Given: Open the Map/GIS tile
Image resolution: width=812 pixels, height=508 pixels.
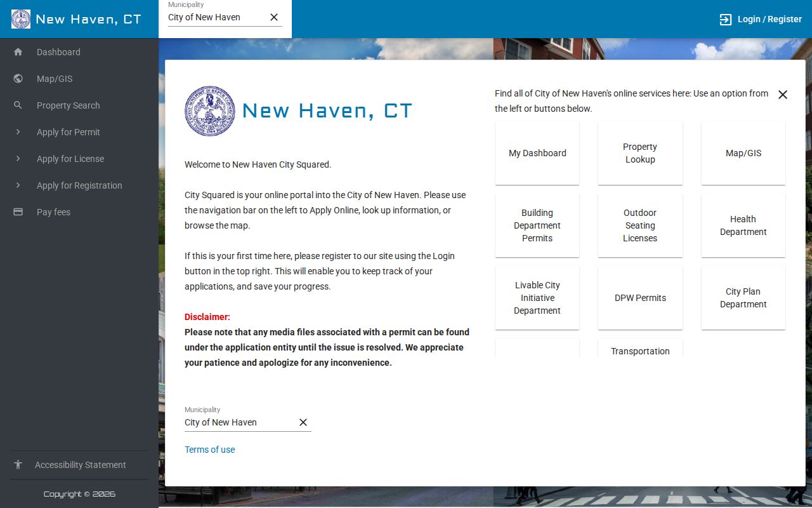Looking at the screenshot, I should (743, 153).
